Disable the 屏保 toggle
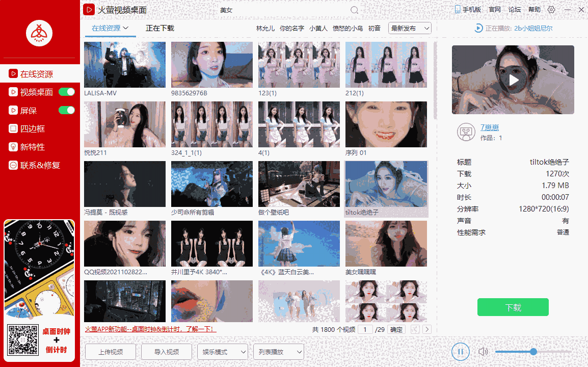Screen dimensions: 588x367 [66, 110]
